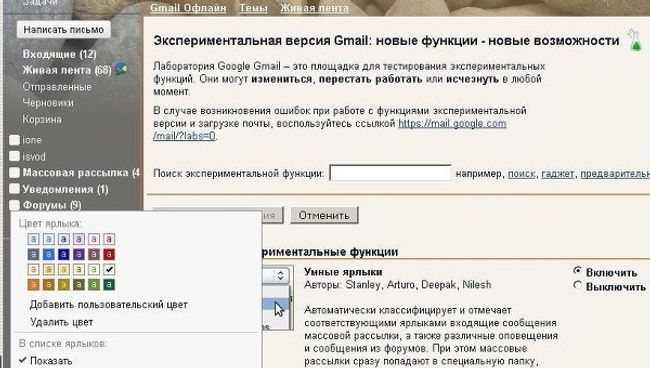The width and height of the screenshot is (650, 368).
Task: Open color box beside Форумы label
Action: (15, 205)
